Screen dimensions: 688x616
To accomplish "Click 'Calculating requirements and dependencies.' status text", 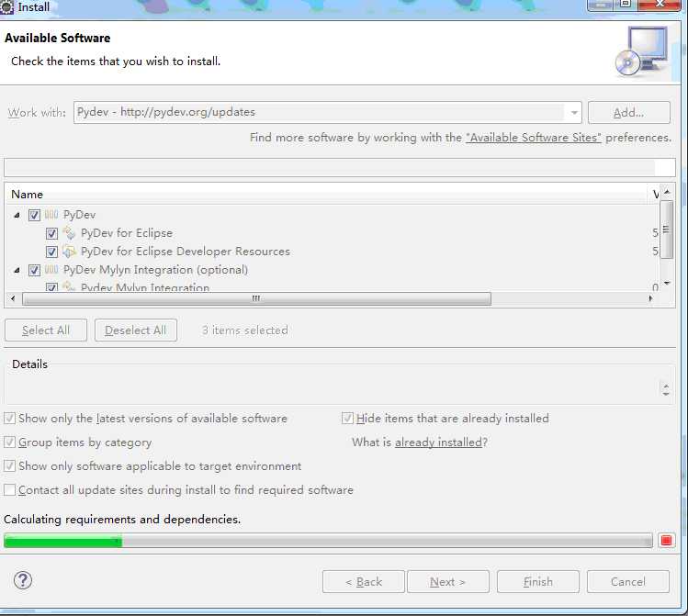I will [122, 520].
